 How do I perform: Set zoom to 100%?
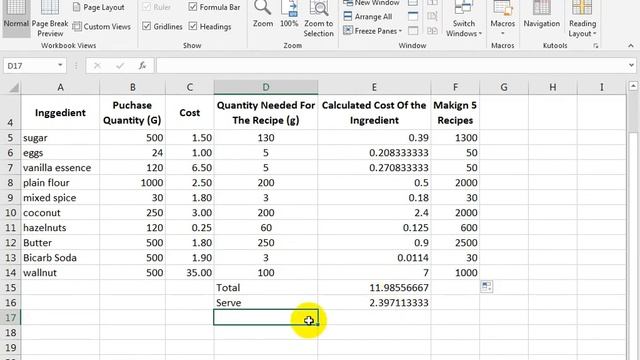[289, 15]
